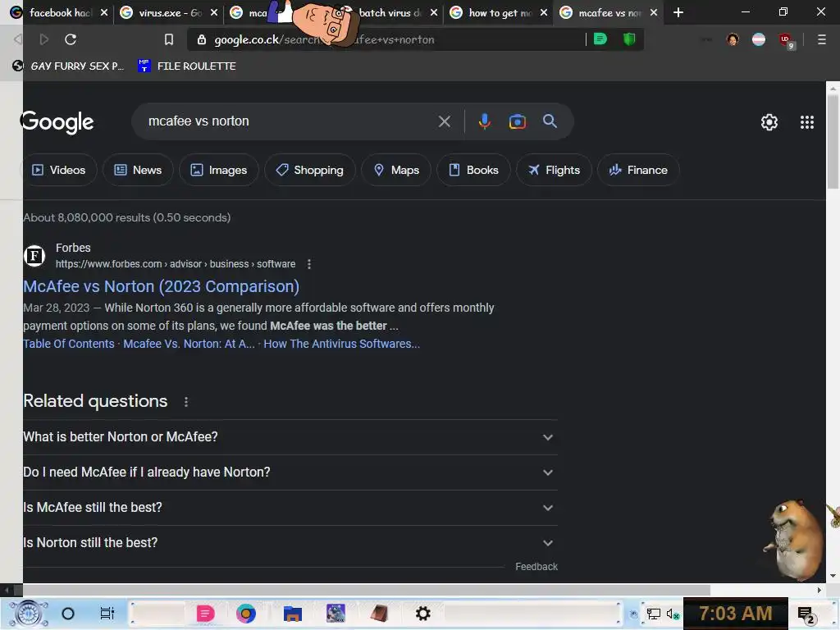Filter results by Books
Screen dimensions: 840x630
point(473,171)
